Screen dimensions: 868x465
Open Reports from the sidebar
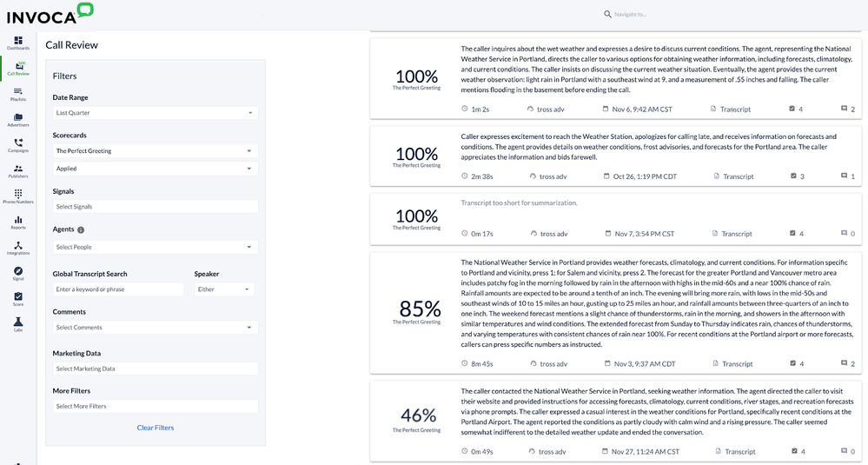tap(18, 222)
